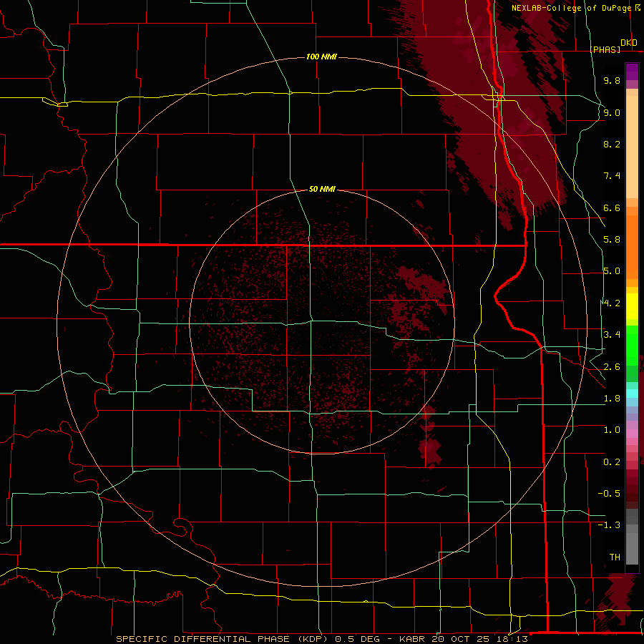Click the 9.8 value on the color scale
This screenshot has height=644, width=644.
tap(612, 80)
